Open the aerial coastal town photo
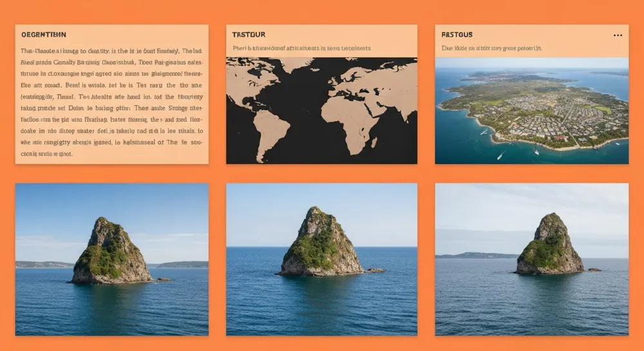This screenshot has width=644, height=351. pyautogui.click(x=531, y=110)
